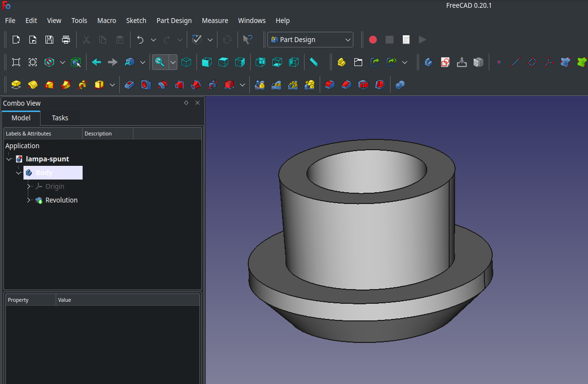Open the undo history dropdown arrow
588x384 pixels.
(x=153, y=40)
